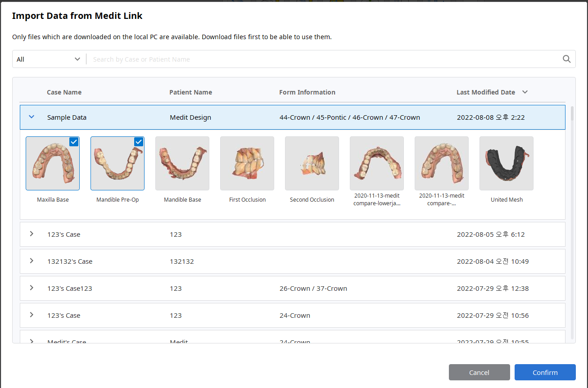
Task: Select the Second Occlusion thumbnail
Action: coord(312,163)
